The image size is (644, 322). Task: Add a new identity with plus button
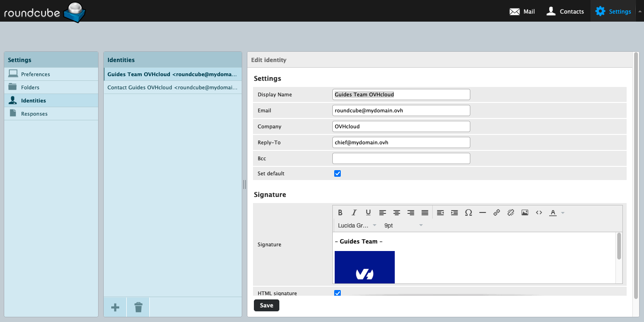pos(115,307)
